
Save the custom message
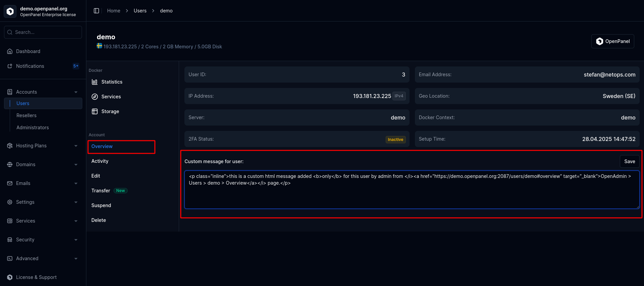629,161
